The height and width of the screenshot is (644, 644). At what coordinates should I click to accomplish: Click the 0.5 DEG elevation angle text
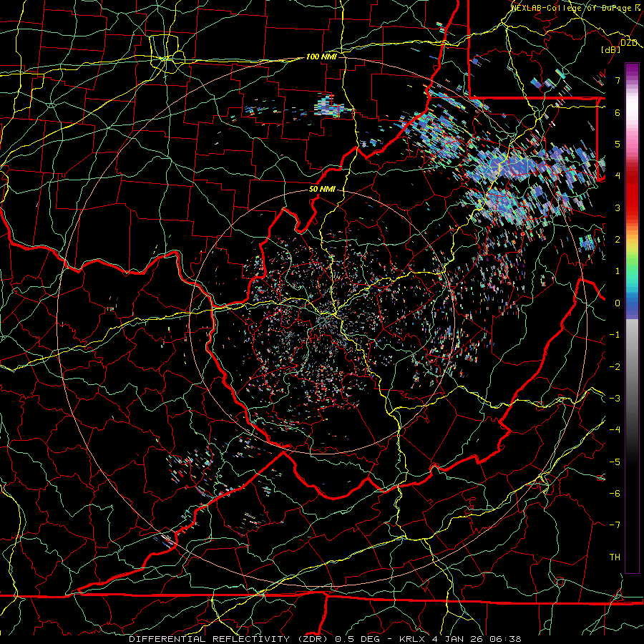[x=359, y=639]
